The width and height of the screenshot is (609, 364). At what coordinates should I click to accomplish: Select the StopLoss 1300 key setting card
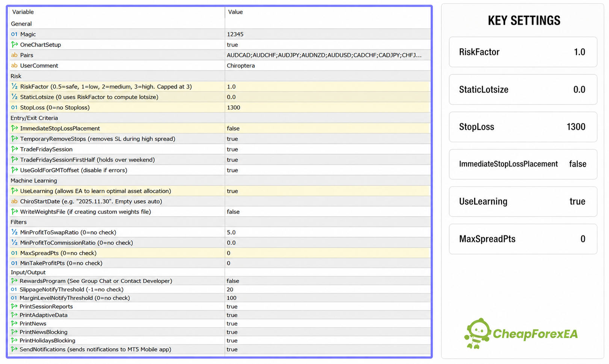click(x=523, y=127)
